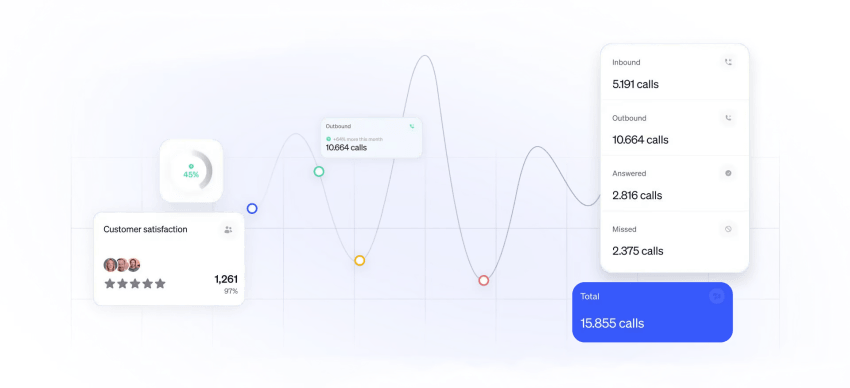
Task: Click the Inbound phone icon
Action: [728, 62]
